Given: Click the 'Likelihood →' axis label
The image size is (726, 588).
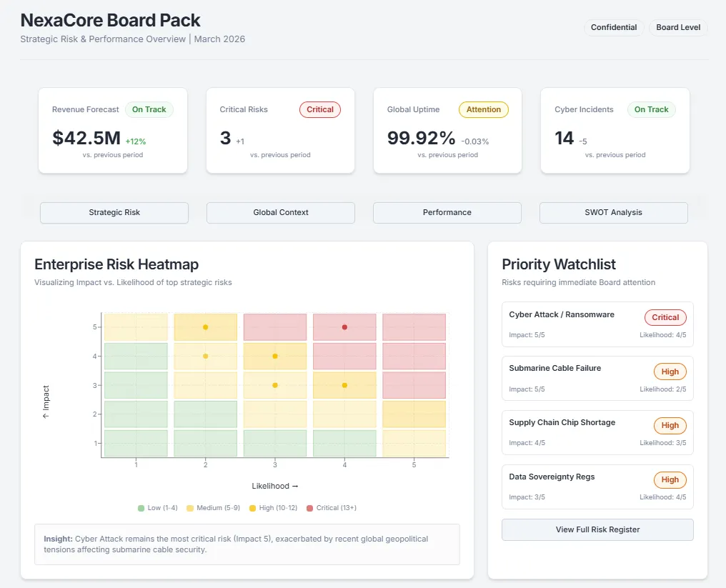Looking at the screenshot, I should (x=275, y=486).
